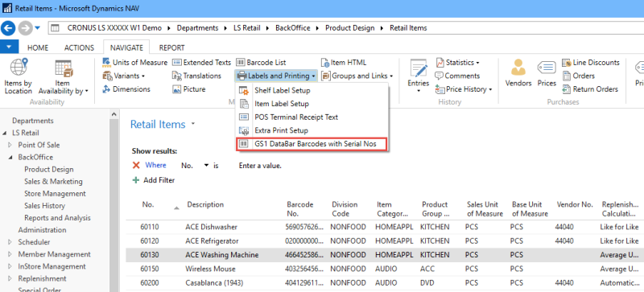Open Vendors in the Purchases group
This screenshot has width=644, height=292.
tap(518, 73)
